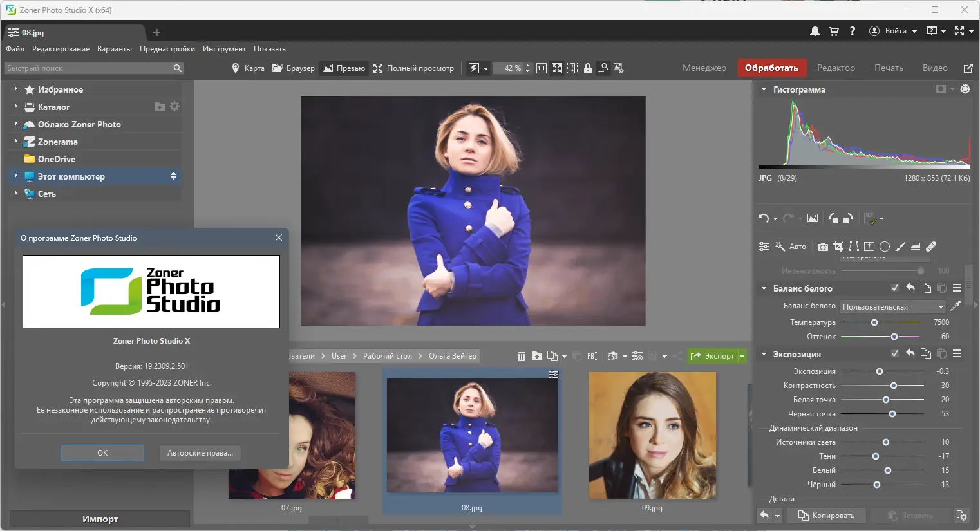
Task: Click the retouching bandage tool icon
Action: click(x=931, y=247)
